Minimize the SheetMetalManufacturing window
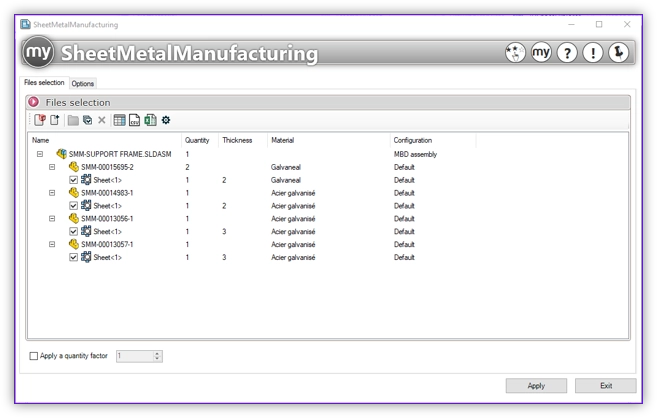This screenshot has width=657, height=418. pos(572,24)
